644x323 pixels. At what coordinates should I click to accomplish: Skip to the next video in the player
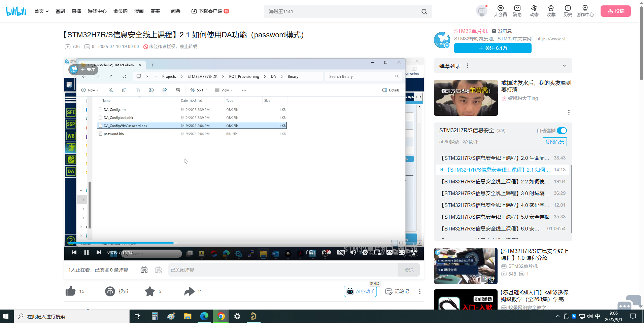[x=99, y=252]
